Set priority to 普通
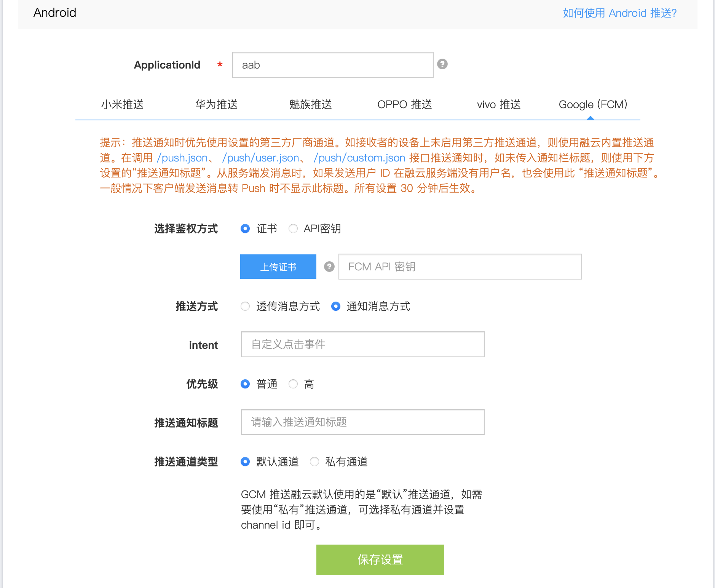The image size is (715, 588). (x=245, y=384)
